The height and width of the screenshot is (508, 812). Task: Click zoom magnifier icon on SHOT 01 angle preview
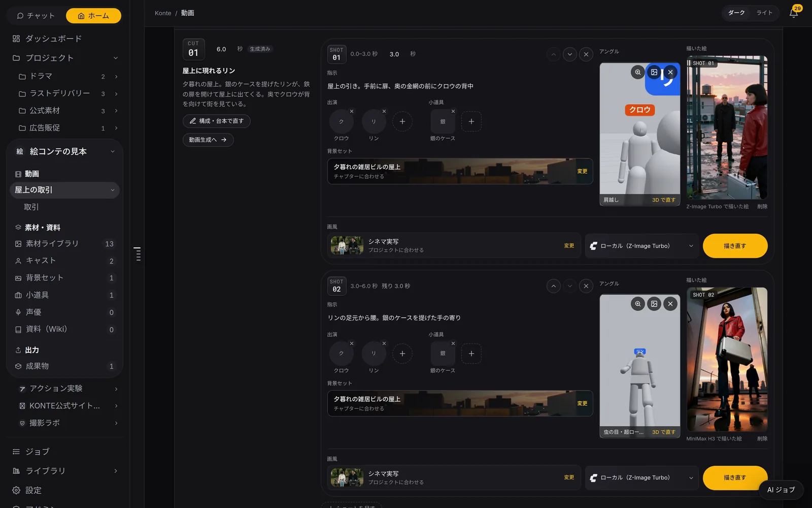pos(638,72)
